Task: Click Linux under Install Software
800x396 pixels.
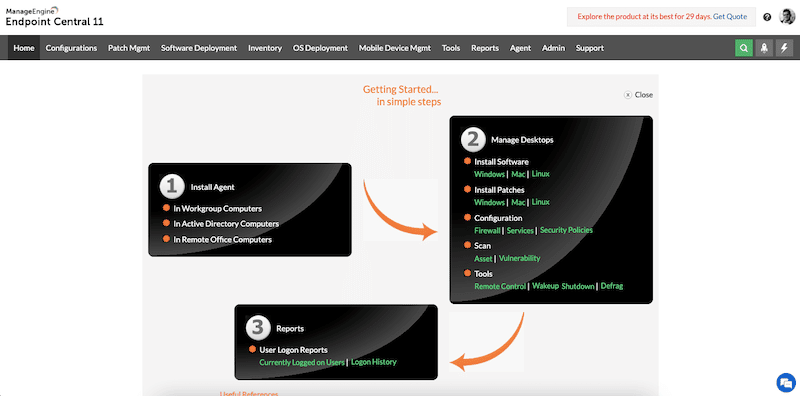Action: (541, 174)
